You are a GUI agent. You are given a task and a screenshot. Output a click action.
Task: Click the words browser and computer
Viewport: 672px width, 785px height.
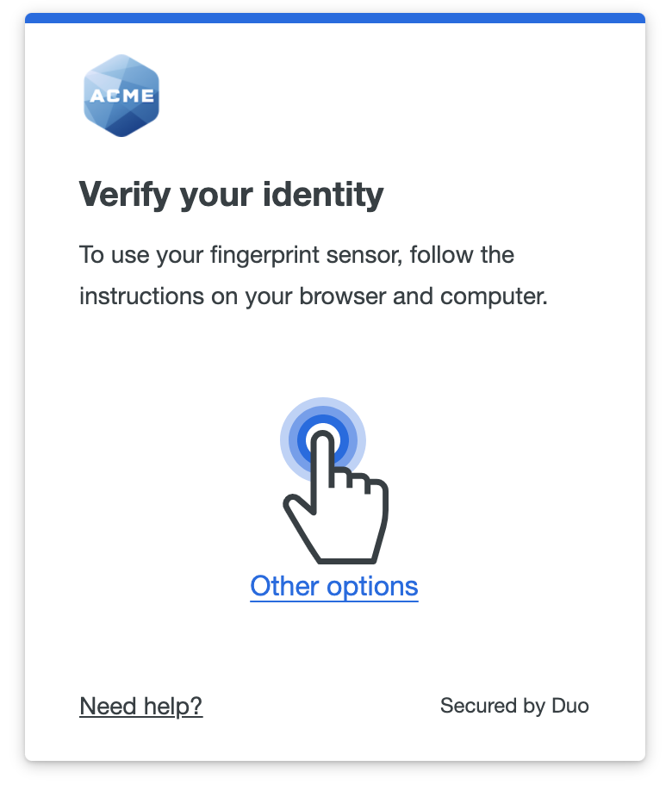tap(423, 296)
